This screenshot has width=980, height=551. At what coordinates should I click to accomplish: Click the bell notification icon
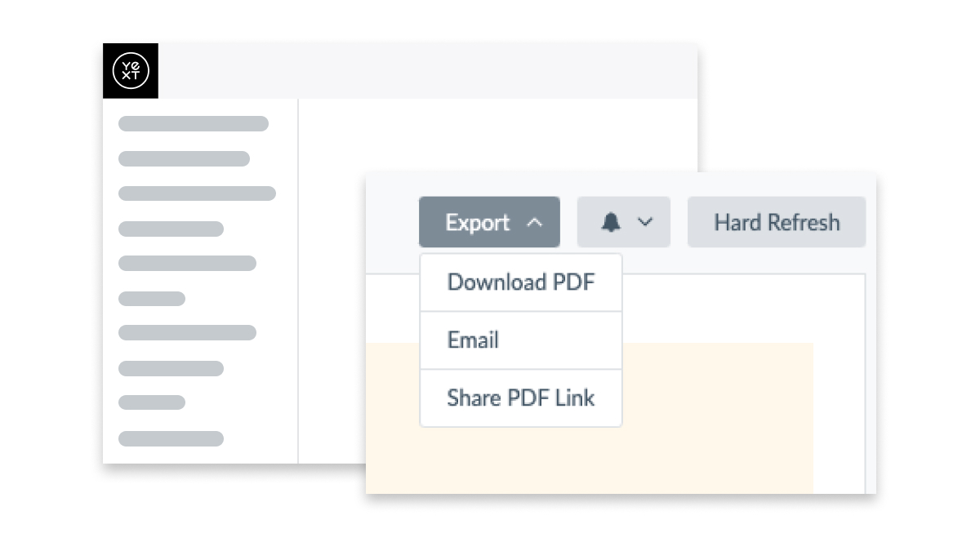coord(611,222)
